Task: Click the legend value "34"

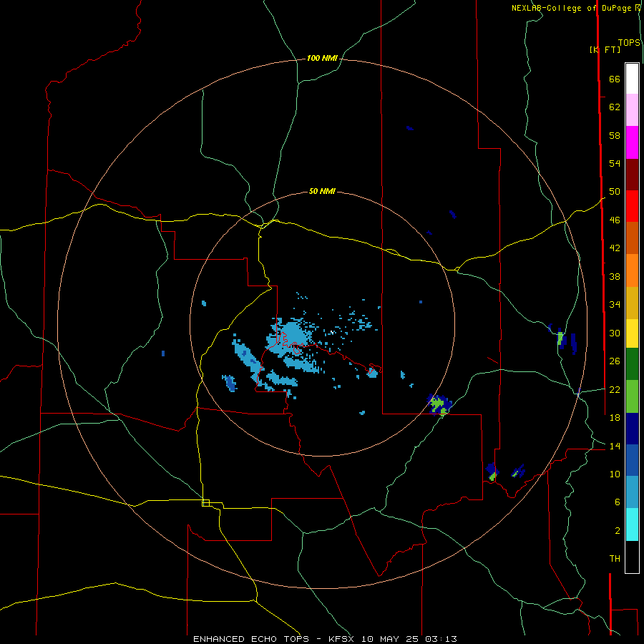Action: 615,304
